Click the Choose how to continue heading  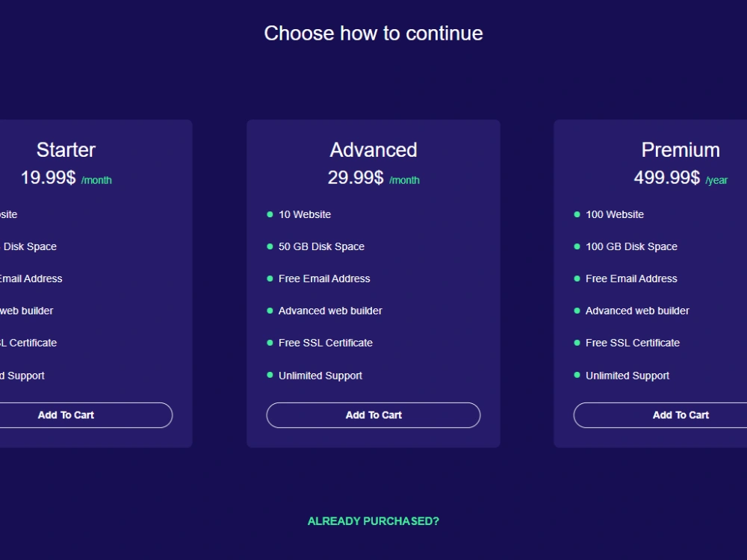(373, 33)
